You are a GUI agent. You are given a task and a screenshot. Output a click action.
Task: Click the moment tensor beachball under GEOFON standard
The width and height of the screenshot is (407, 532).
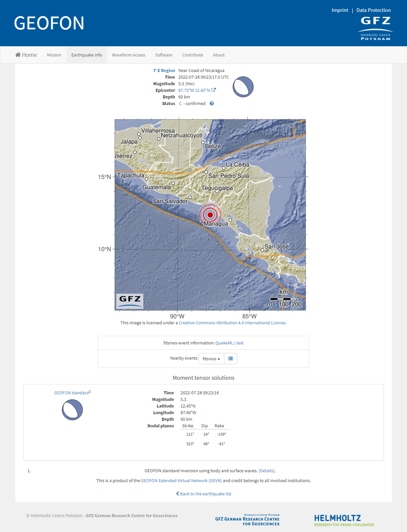tap(72, 410)
